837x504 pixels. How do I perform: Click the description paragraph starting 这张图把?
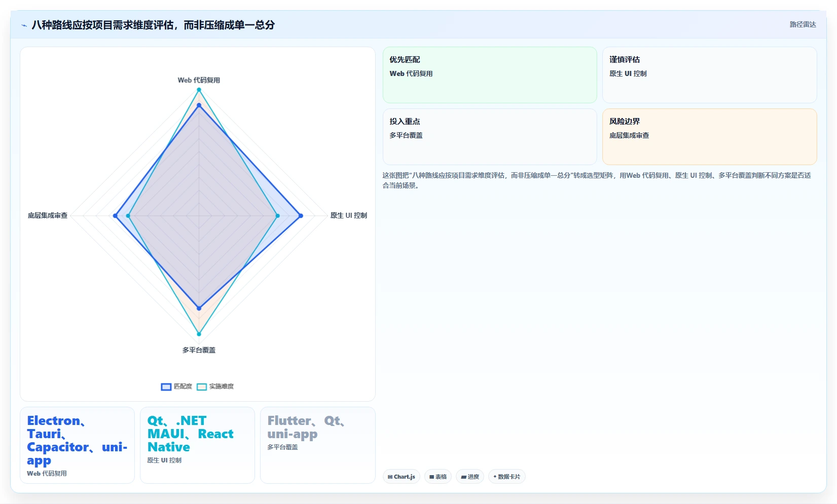pyautogui.click(x=597, y=180)
